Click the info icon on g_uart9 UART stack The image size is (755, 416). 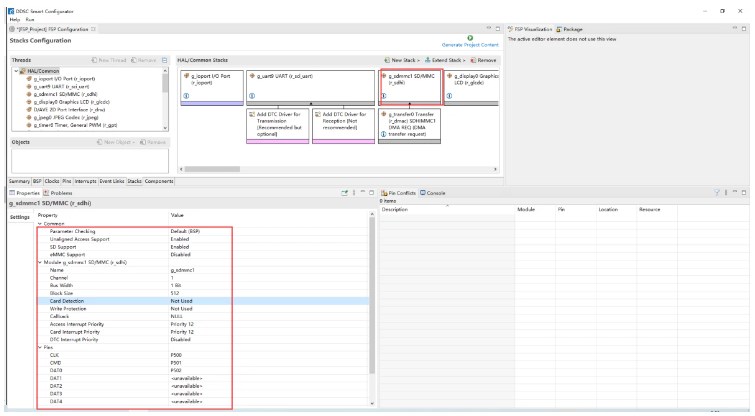(x=251, y=95)
